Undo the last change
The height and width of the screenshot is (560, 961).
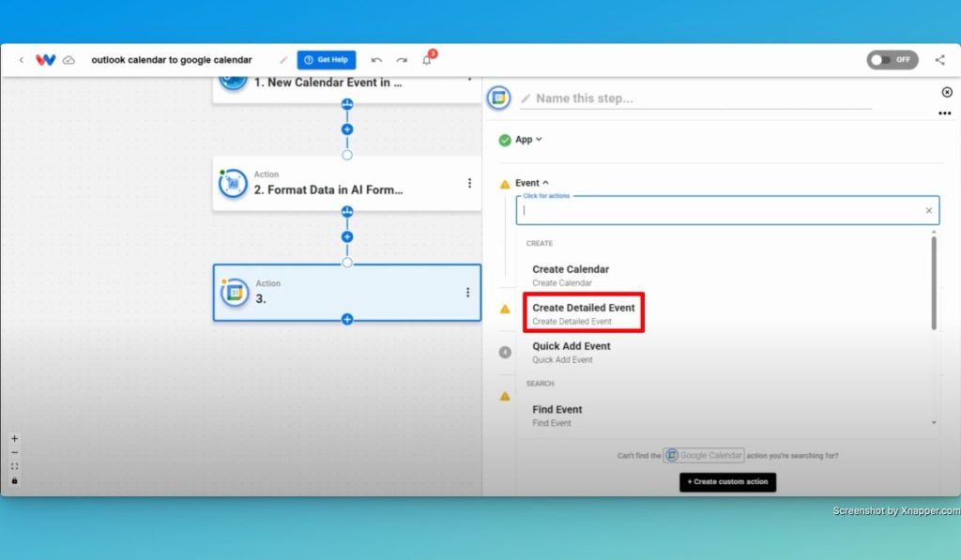point(376,60)
